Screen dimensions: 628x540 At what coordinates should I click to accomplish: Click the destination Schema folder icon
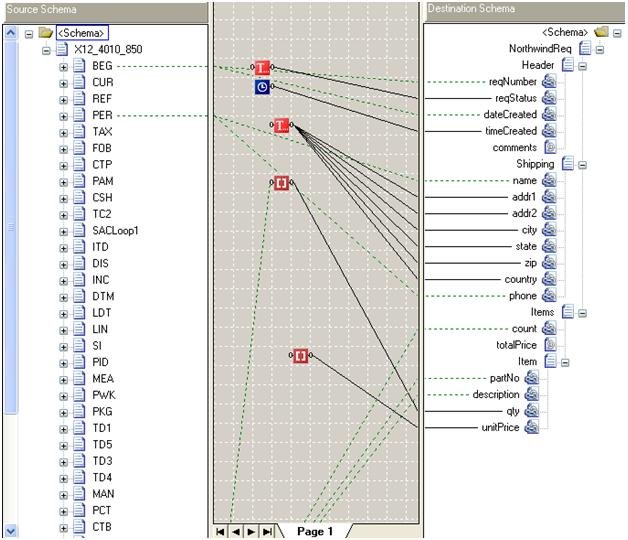coord(601,32)
